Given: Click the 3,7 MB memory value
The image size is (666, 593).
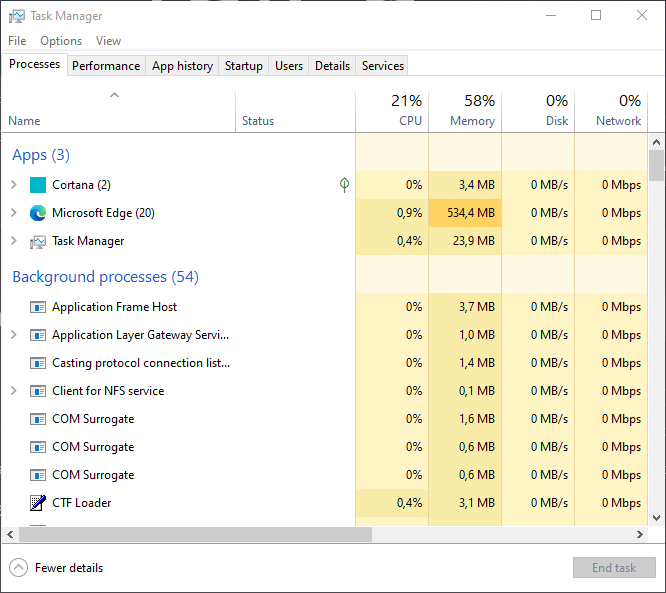Looking at the screenshot, I should point(477,307).
